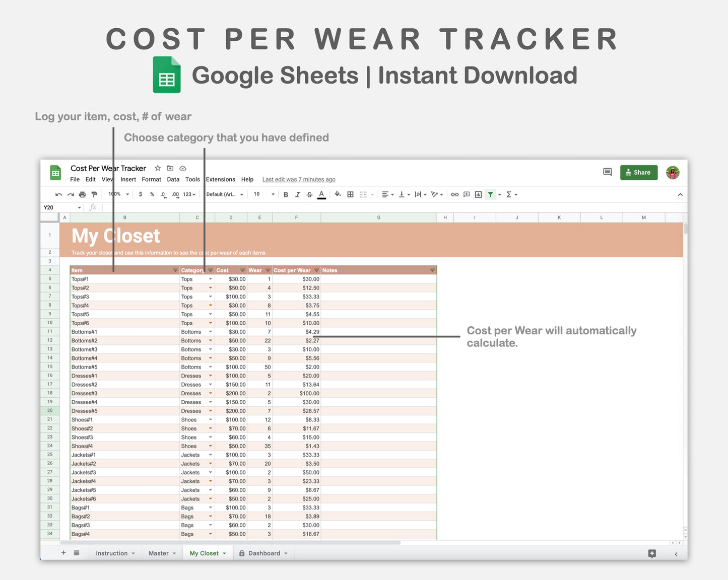This screenshot has height=580, width=728.
Task: Click the Last edit was 7 minutes ago link
Action: (298, 179)
